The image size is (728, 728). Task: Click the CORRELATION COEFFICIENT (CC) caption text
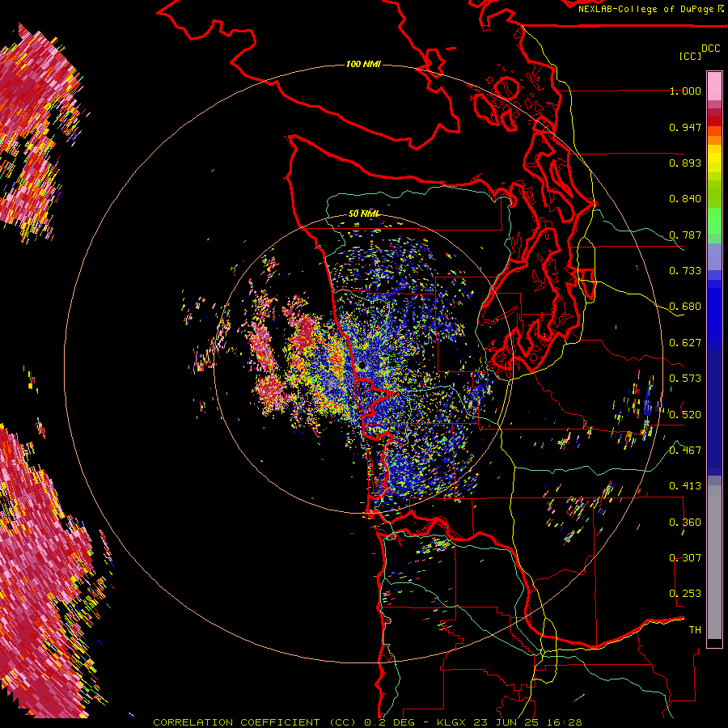click(254, 722)
